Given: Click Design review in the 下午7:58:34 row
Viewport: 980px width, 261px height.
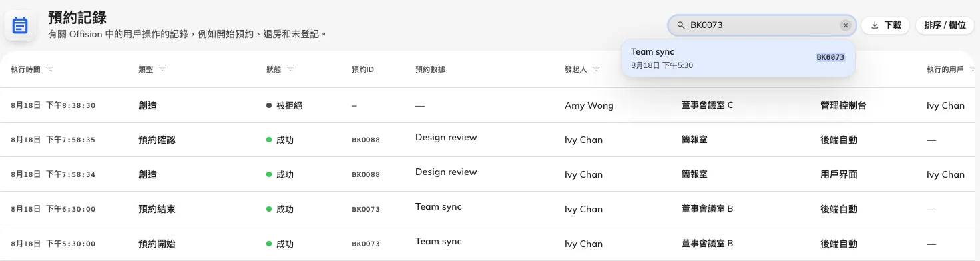Looking at the screenshot, I should [x=446, y=172].
